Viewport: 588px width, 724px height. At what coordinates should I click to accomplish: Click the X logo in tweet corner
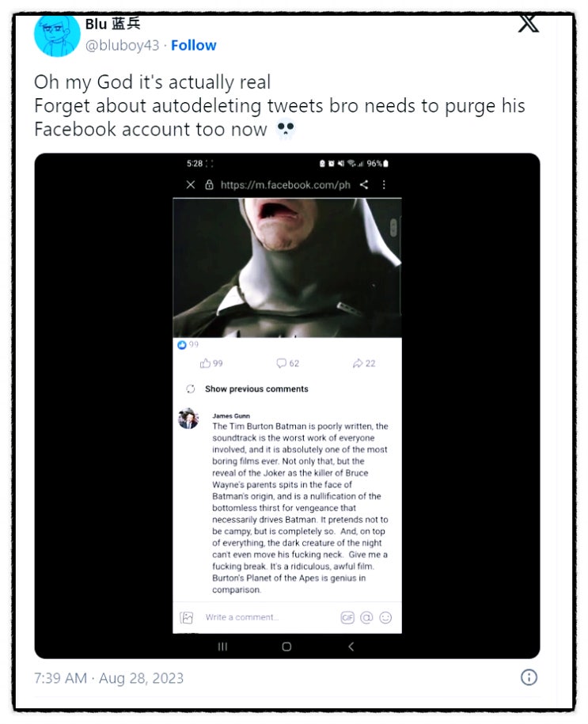pos(528,23)
